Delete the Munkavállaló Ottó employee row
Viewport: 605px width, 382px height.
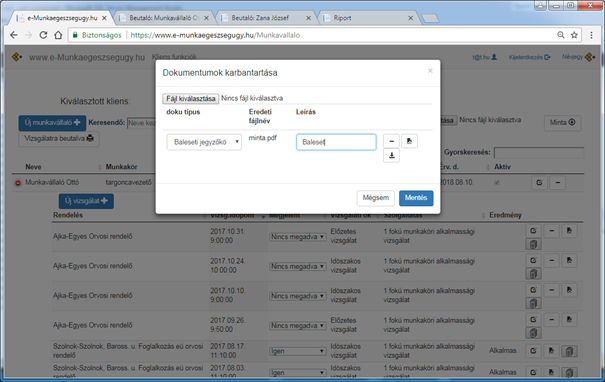point(558,183)
